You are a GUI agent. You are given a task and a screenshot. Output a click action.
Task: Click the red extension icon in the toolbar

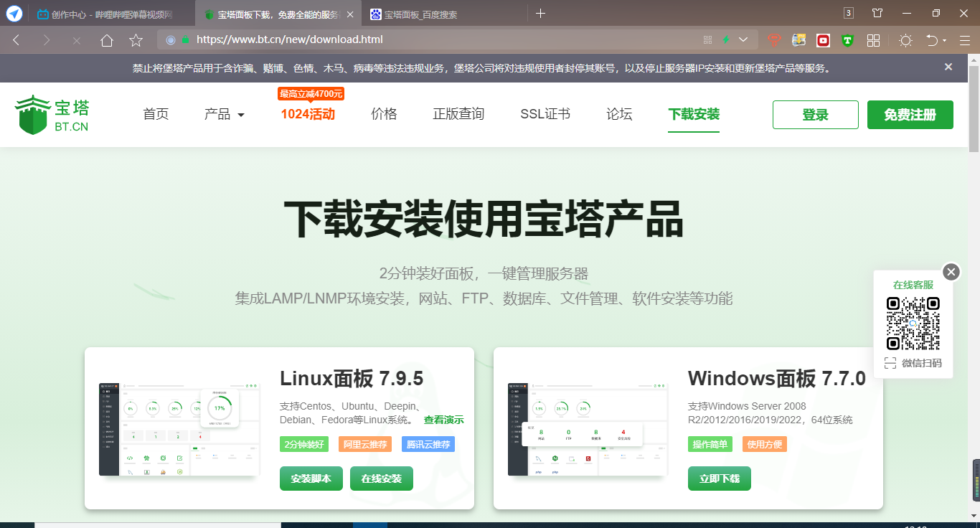(773, 40)
